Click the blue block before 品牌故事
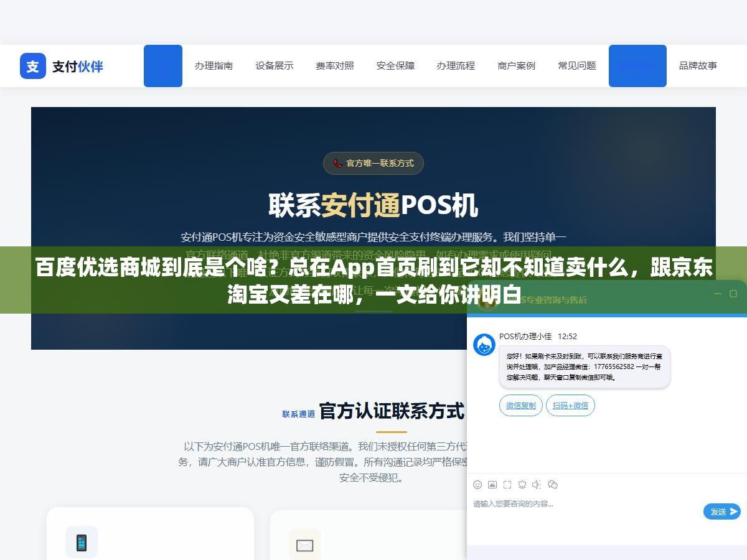 [637, 66]
